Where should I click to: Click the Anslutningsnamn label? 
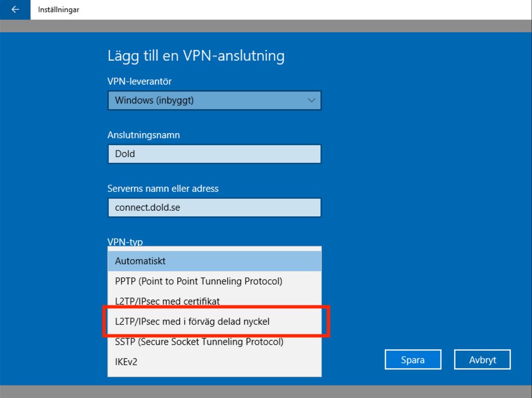[143, 135]
